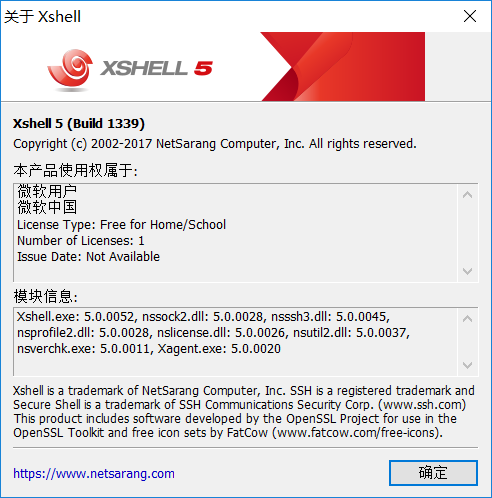Close the 关于 Xshell dialog
492x498 pixels.
pos(470,16)
